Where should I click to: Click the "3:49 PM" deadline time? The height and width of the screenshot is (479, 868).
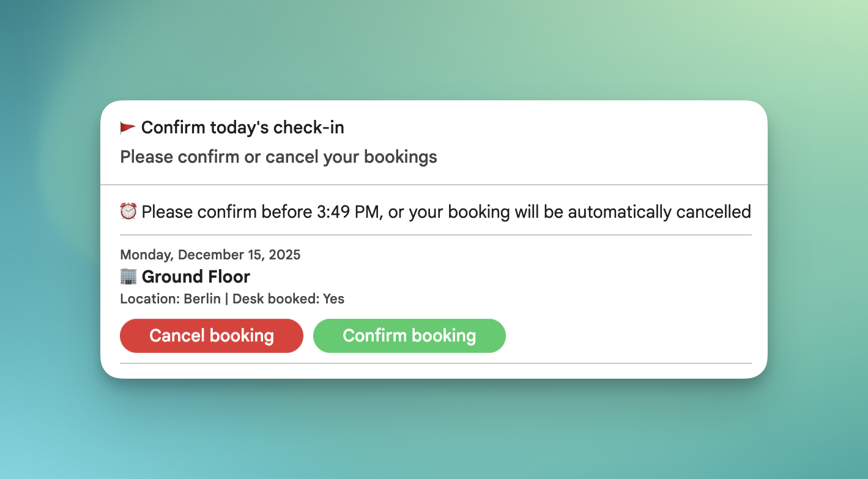[x=348, y=212]
